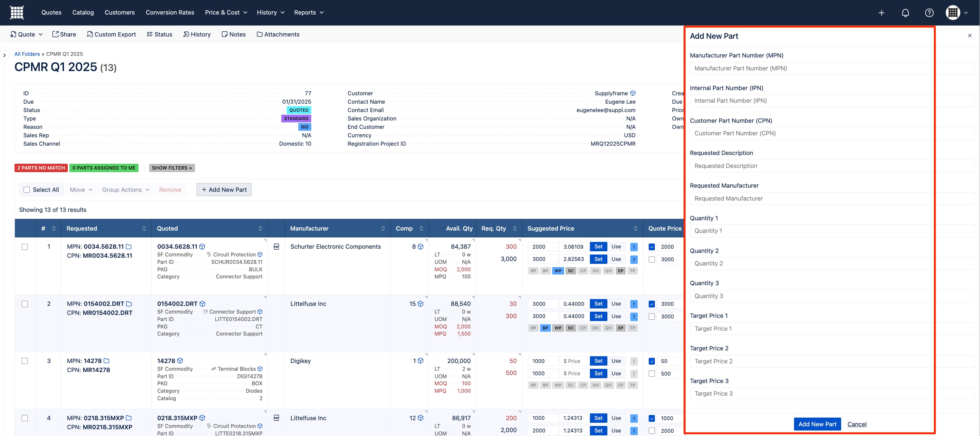
Task: Click the plus icon in top bar
Action: click(882, 13)
